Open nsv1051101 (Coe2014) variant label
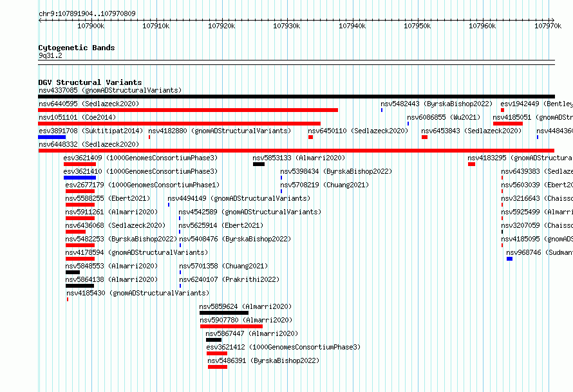The image size is (573, 392). pos(77,117)
